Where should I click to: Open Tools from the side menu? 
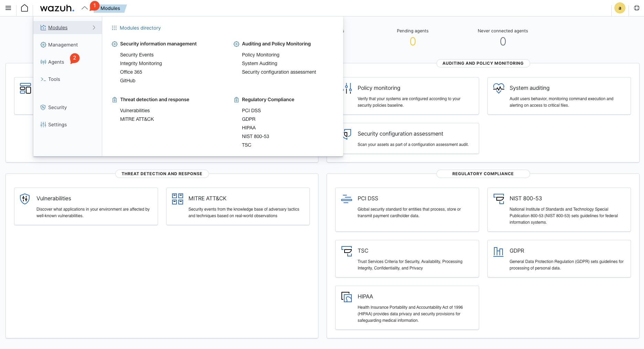(x=54, y=79)
